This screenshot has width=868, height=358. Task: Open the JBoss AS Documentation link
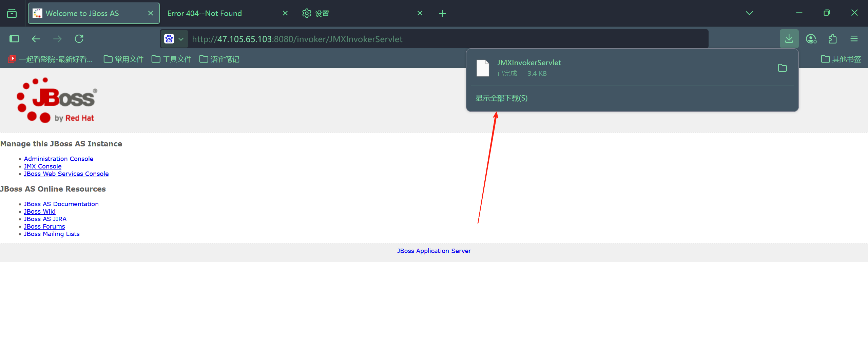[61, 204]
